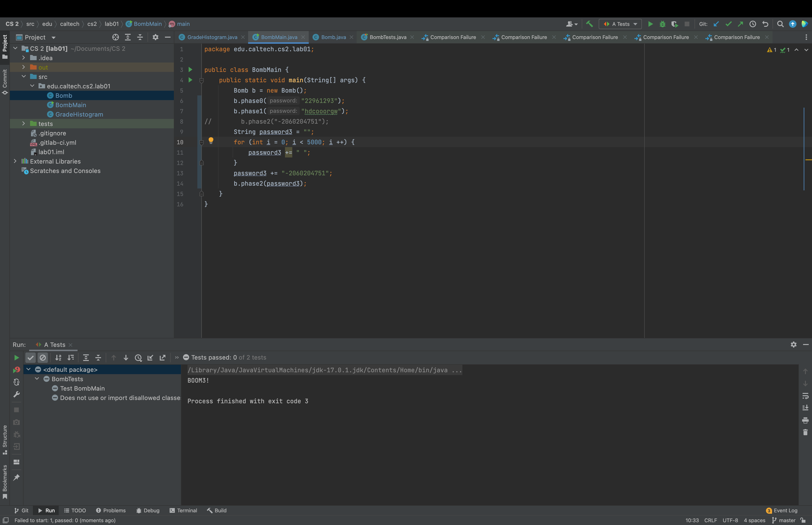Image resolution: width=812 pixels, height=525 pixels.
Task: Toggle Show Ignored tests button
Action: [43, 358]
